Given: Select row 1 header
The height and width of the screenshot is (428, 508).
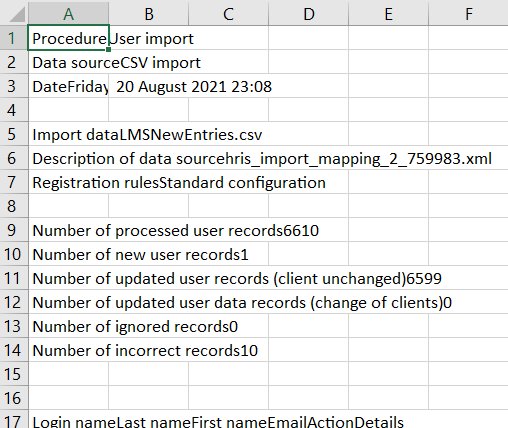Looking at the screenshot, I should coord(14,38).
